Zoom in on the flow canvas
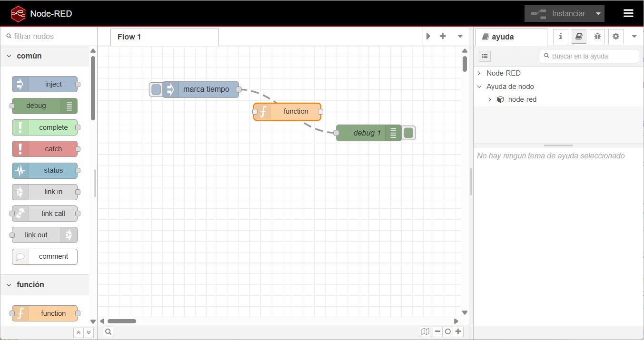This screenshot has width=644, height=340. 458,331
